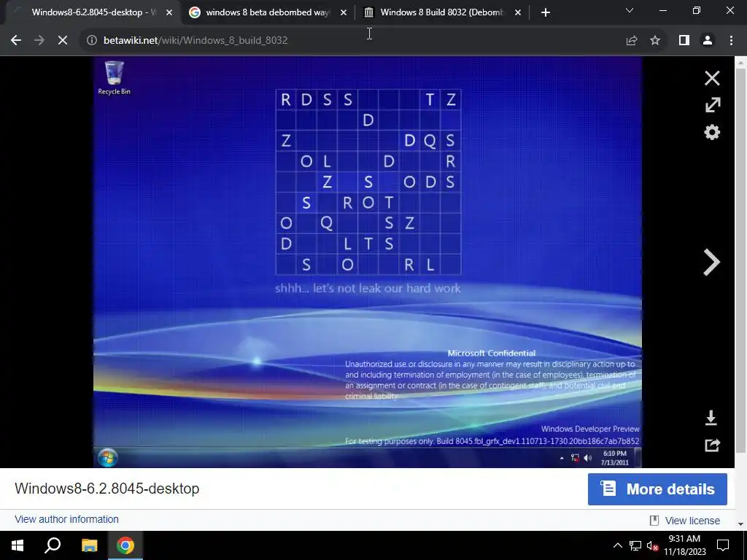The height and width of the screenshot is (560, 747).
Task: Open the View license link
Action: coord(692,521)
